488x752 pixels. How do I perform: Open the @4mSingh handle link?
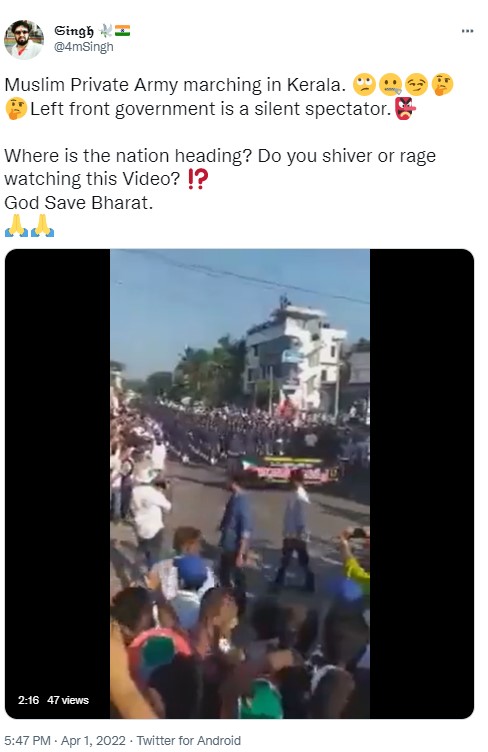click(83, 47)
